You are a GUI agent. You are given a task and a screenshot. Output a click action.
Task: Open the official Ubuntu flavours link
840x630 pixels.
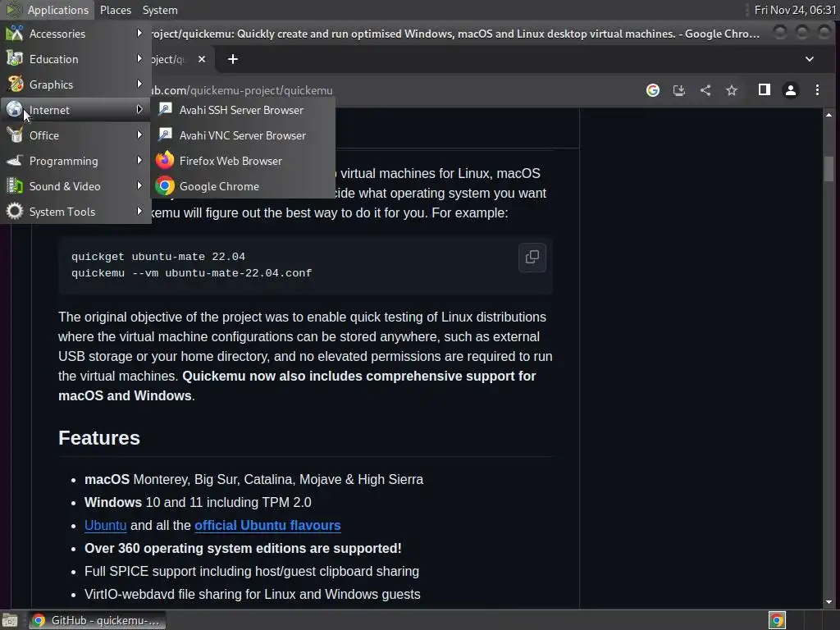pyautogui.click(x=267, y=525)
